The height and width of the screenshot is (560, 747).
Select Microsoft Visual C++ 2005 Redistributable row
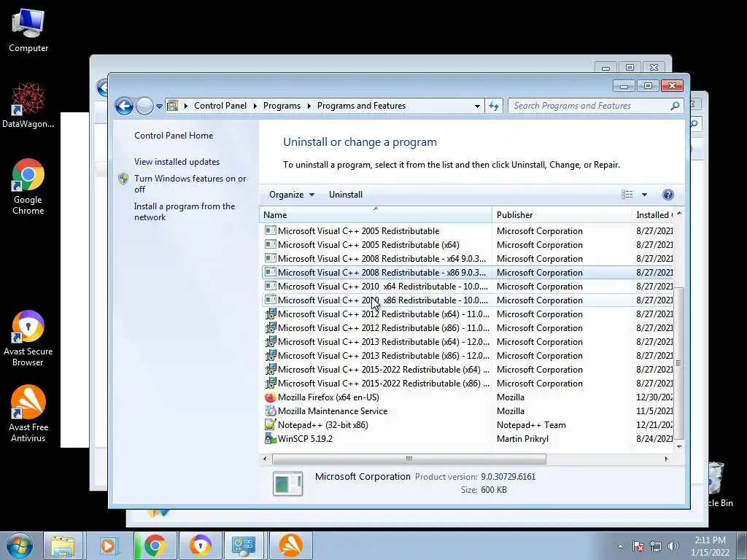click(x=468, y=231)
